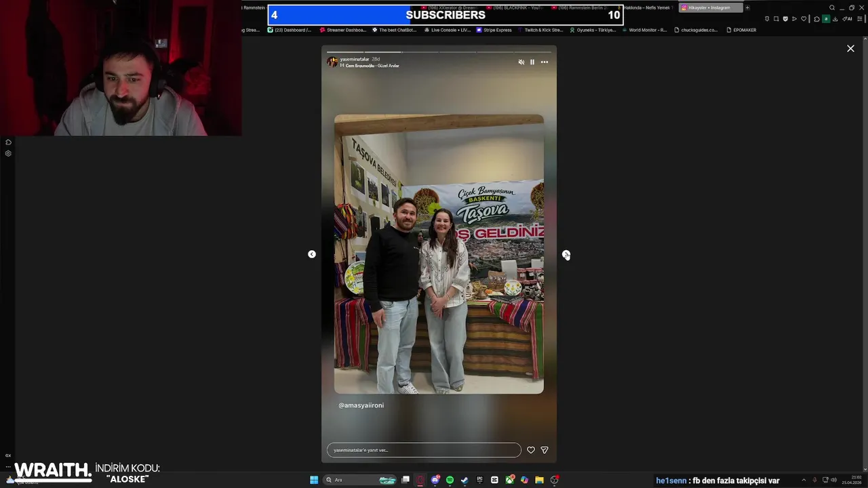This screenshot has width=868, height=488.
Task: Open the story's three-dot options menu
Action: [x=545, y=62]
